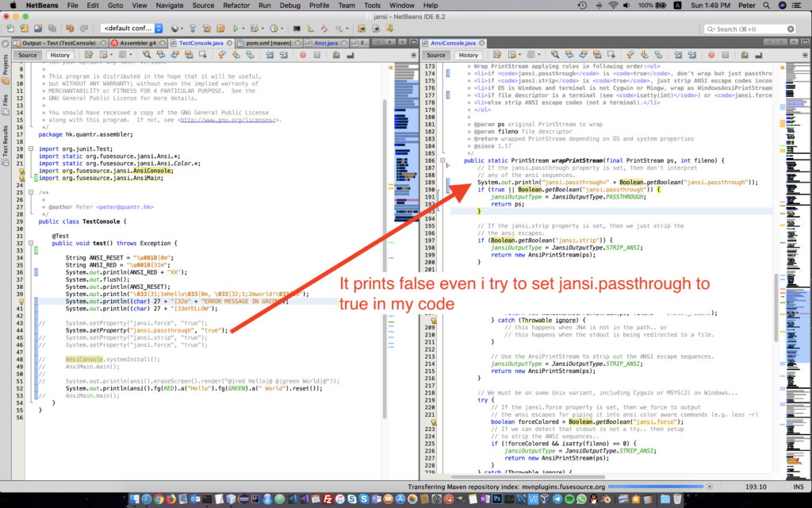Image resolution: width=812 pixels, height=508 pixels.
Task: Click Shift Line Right in AnsiConsole editor toolbar
Action: 691,55
